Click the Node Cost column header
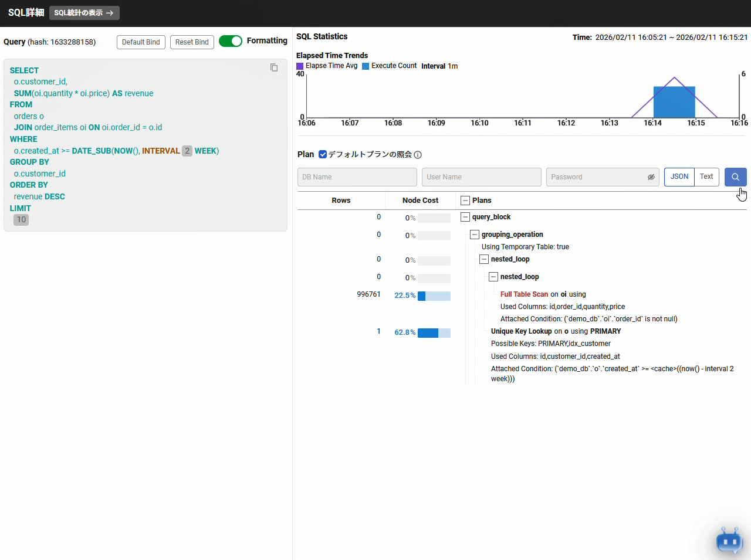The height and width of the screenshot is (560, 751). click(x=420, y=201)
